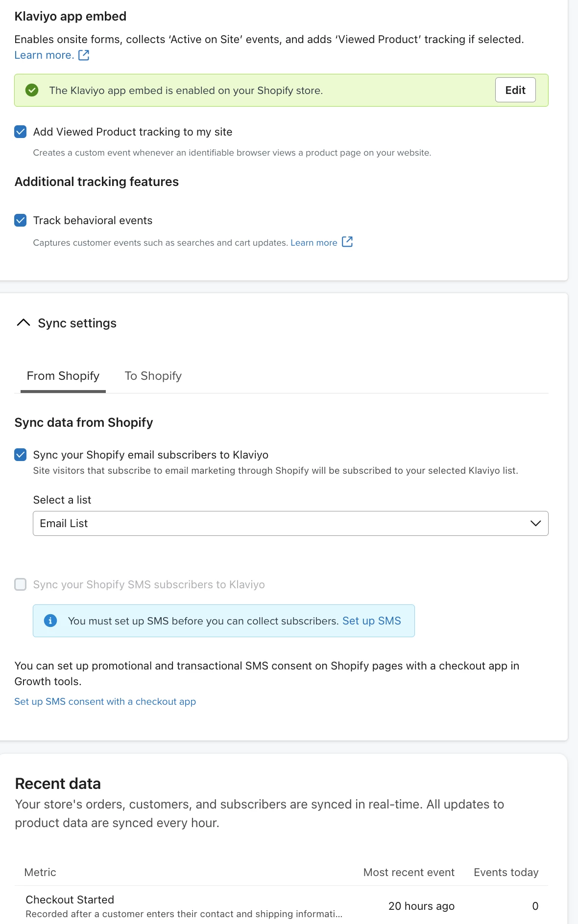
Task: Click the Additional tracking features heading
Action: click(x=96, y=182)
